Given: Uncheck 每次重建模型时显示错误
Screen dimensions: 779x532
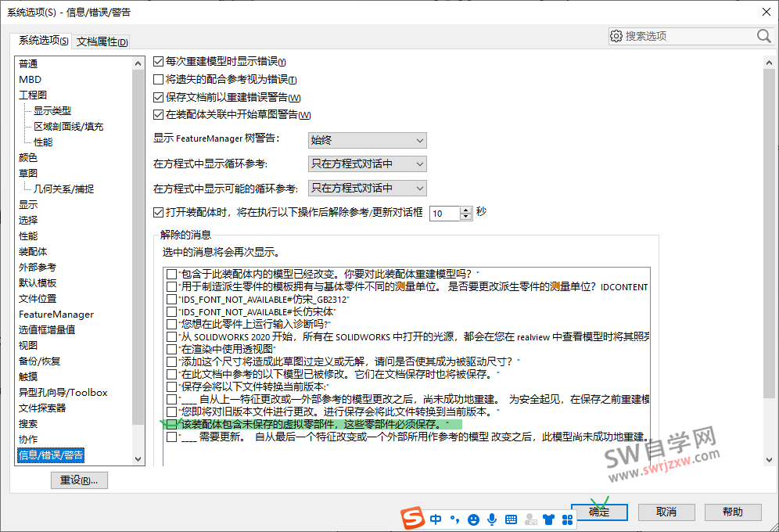Looking at the screenshot, I should (x=158, y=60).
